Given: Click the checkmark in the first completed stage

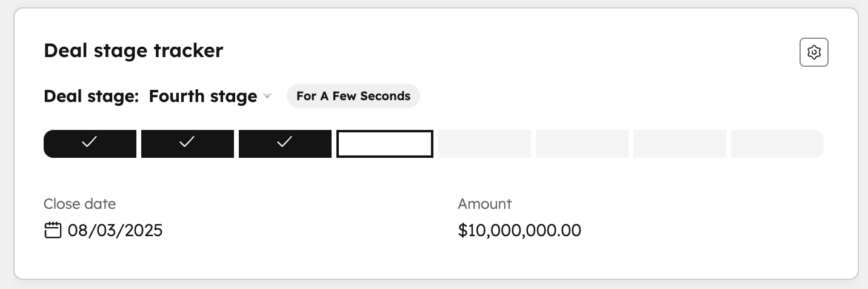Looking at the screenshot, I should pyautogui.click(x=90, y=142).
